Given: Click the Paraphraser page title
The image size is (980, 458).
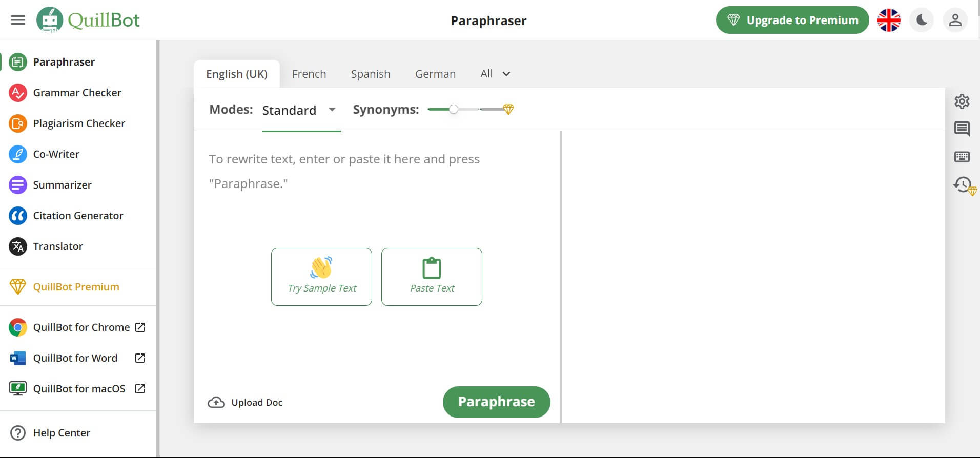Looking at the screenshot, I should tap(488, 20).
